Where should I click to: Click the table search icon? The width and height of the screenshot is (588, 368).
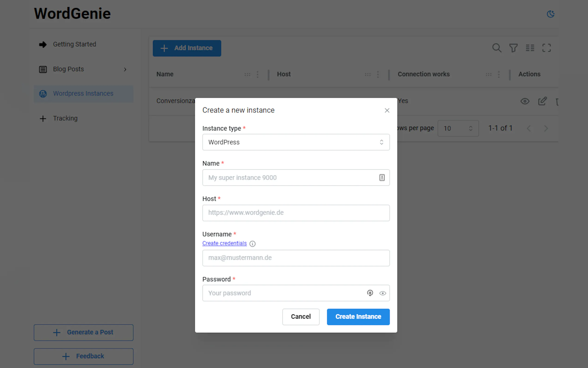[x=497, y=48]
